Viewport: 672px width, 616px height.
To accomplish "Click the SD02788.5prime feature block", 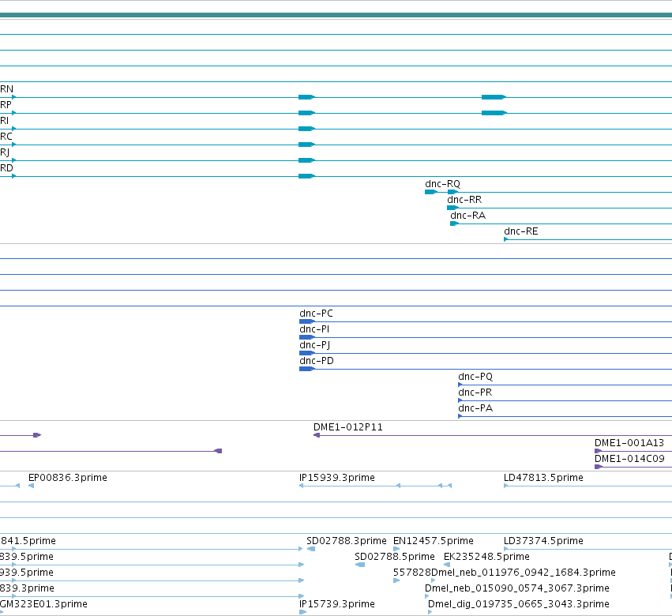I will pyautogui.click(x=360, y=565).
